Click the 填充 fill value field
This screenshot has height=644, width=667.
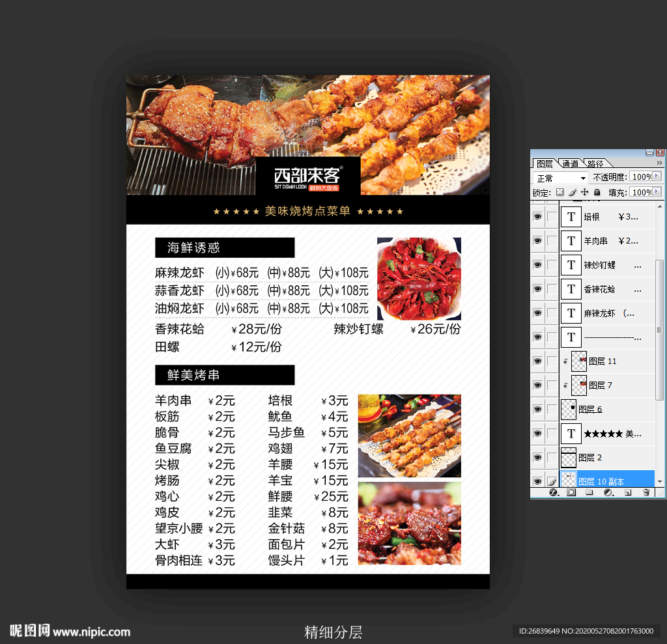[642, 192]
